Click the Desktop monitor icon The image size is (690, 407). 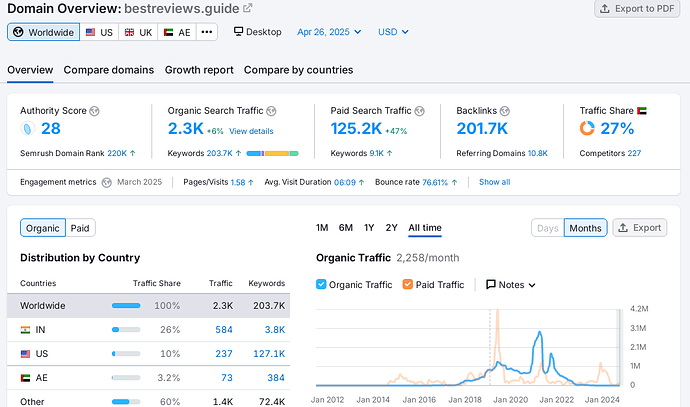(x=239, y=31)
